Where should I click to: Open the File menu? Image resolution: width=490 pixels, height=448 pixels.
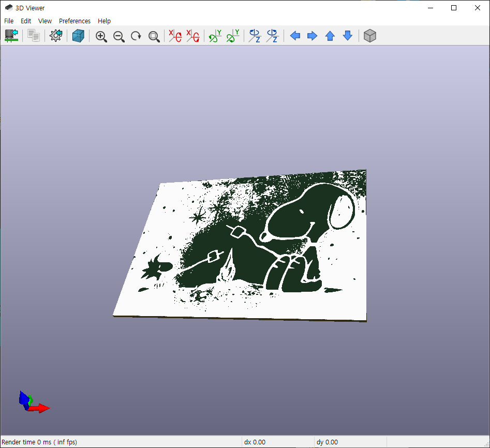tap(9, 21)
